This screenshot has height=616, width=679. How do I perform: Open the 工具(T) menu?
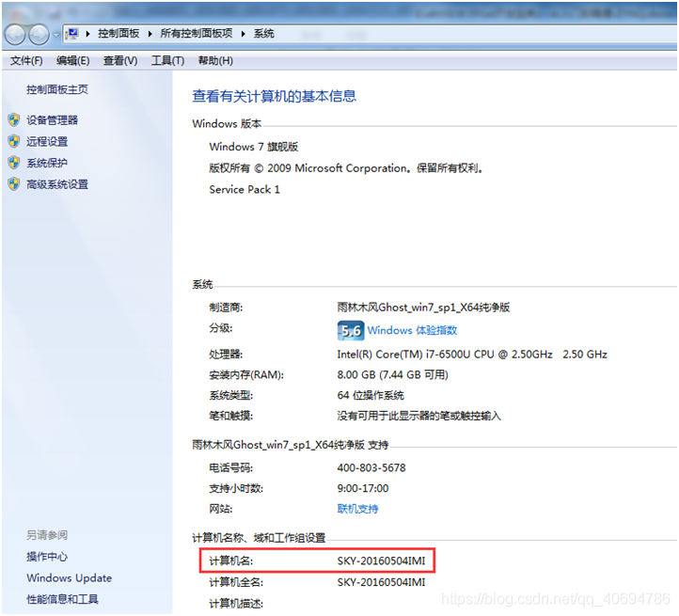167,60
